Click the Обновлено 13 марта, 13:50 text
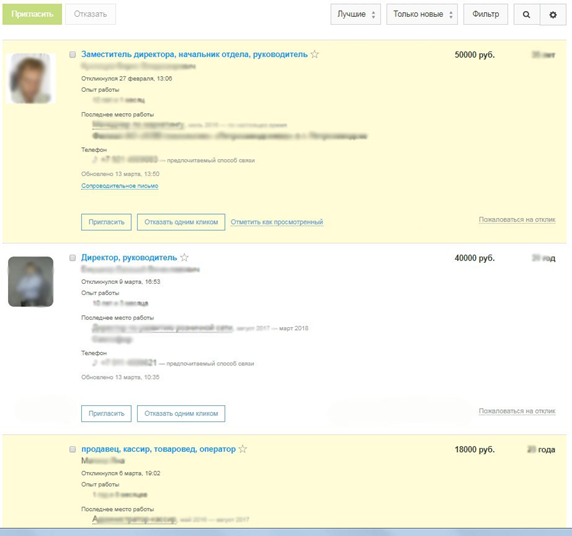Screen dimensions: 572x536 point(120,174)
